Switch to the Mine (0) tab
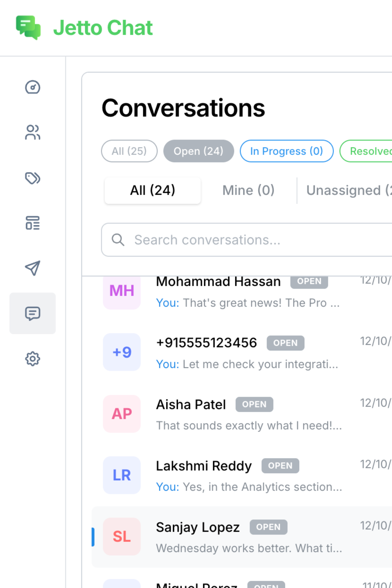Viewport: 392px width, 588px height. [248, 191]
